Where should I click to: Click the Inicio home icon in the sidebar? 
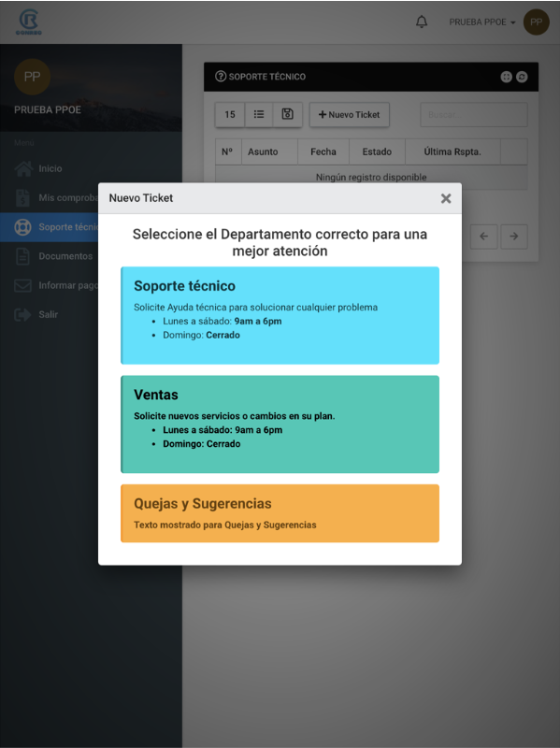click(x=23, y=168)
